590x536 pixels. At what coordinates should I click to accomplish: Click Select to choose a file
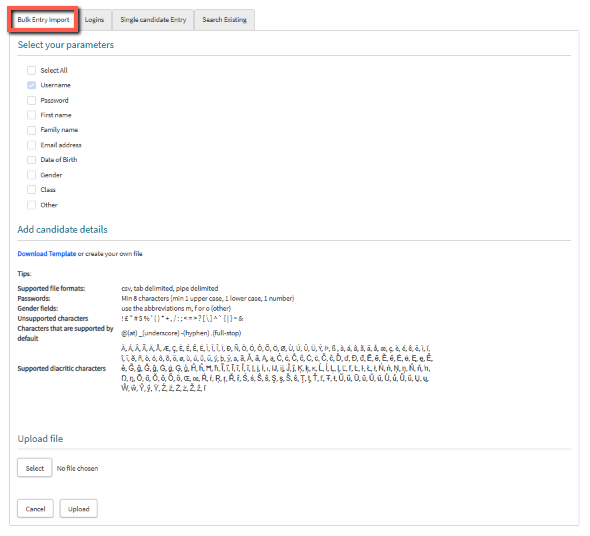pyautogui.click(x=35, y=468)
